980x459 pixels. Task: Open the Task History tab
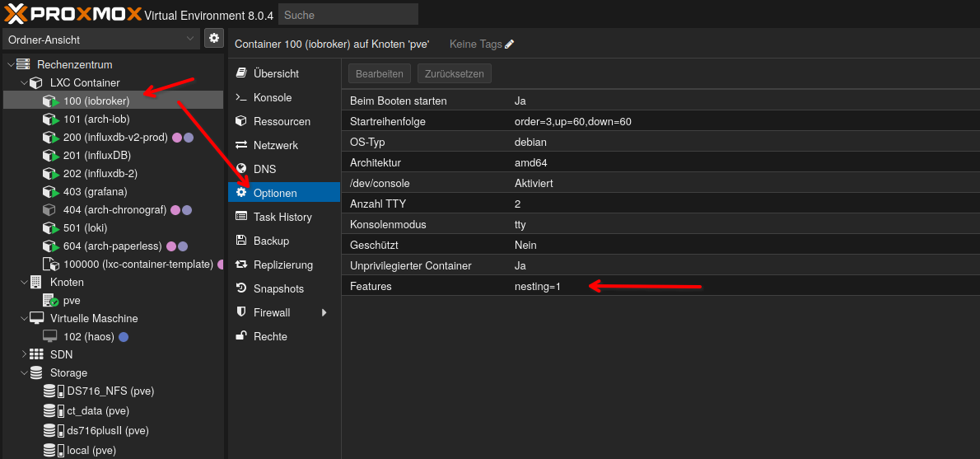[284, 217]
